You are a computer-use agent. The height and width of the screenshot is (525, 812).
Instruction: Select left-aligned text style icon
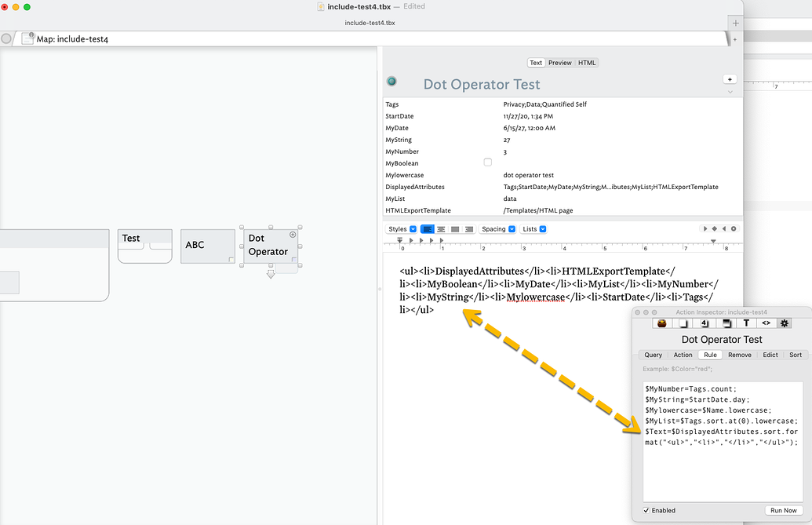tap(427, 228)
